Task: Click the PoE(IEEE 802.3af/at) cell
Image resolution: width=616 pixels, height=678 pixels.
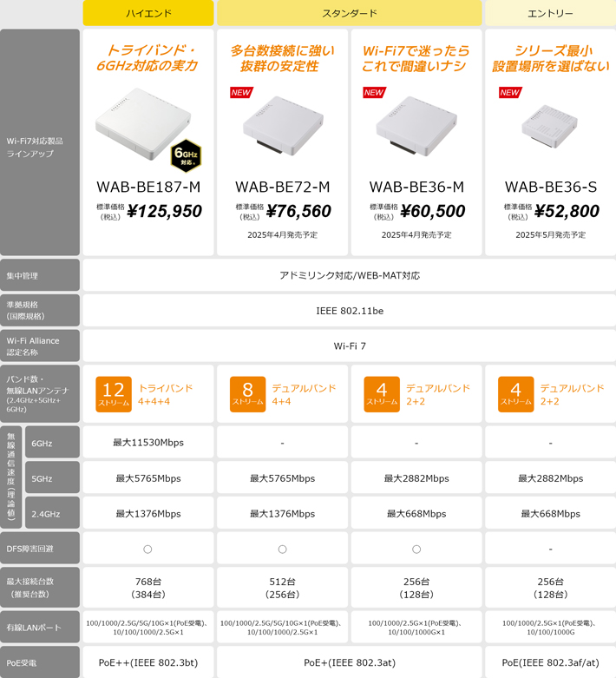Action: [550, 662]
